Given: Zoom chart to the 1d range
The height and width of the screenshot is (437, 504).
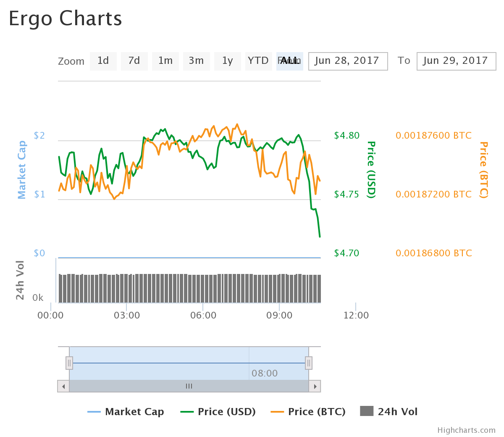Looking at the screenshot, I should (x=103, y=61).
